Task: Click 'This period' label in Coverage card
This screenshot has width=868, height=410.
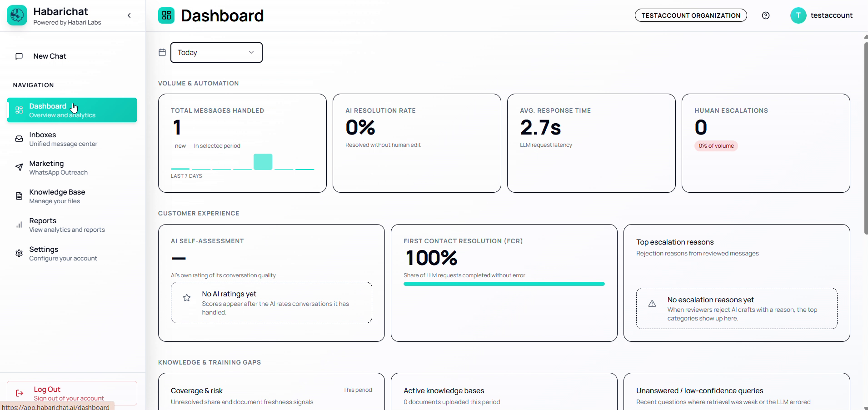Action: coord(358,390)
